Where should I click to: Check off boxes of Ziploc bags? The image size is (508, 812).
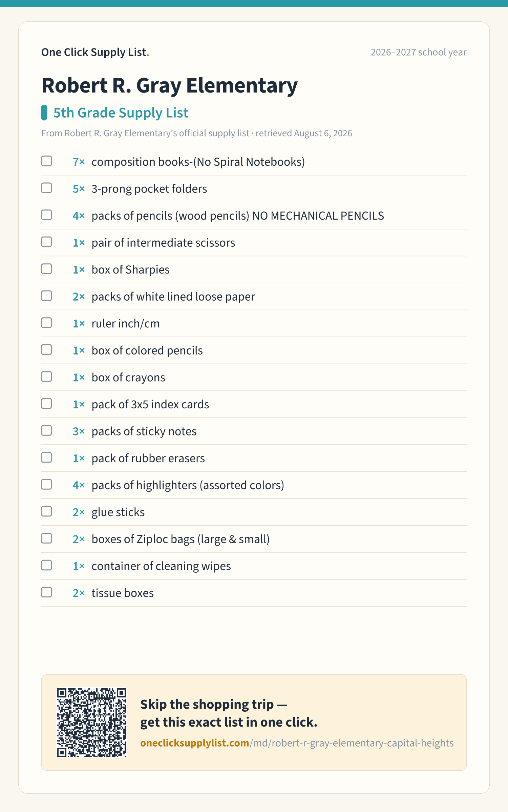coord(46,538)
